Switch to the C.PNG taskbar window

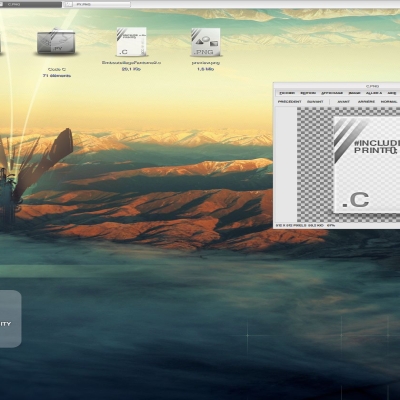coord(31,4)
